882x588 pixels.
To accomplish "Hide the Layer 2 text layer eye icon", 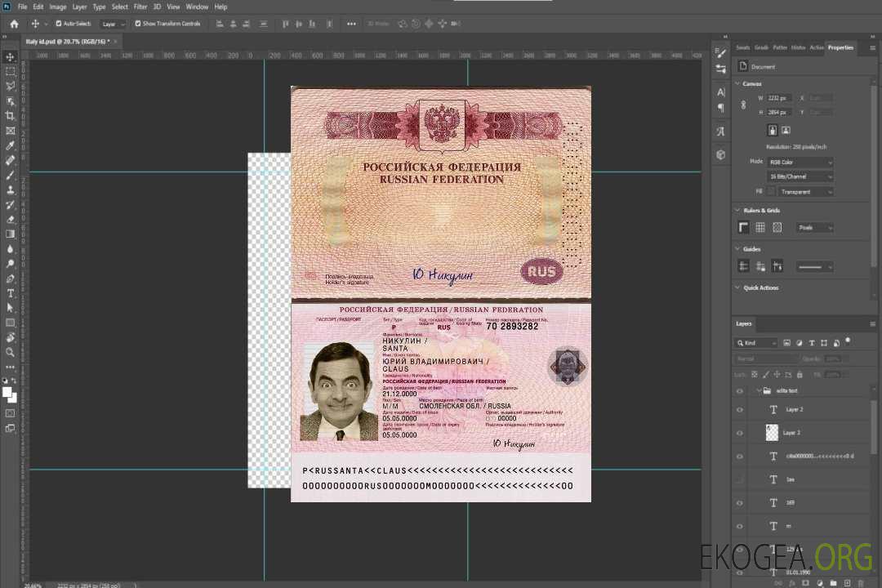I will pos(740,410).
